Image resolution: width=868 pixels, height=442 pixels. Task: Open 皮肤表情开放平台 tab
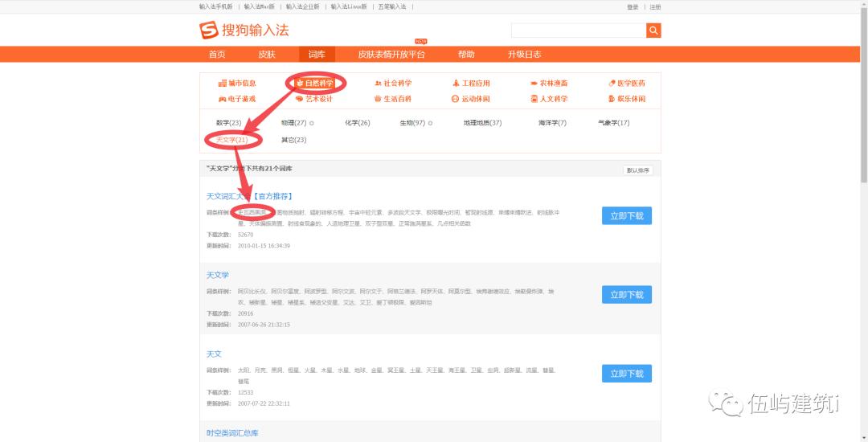click(391, 54)
